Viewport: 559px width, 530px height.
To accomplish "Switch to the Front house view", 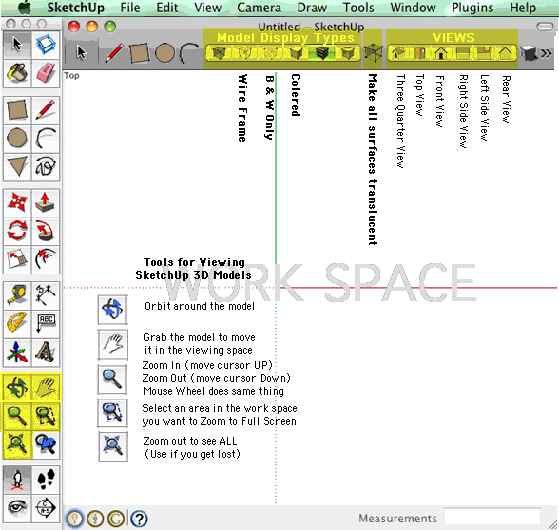I will [x=441, y=53].
